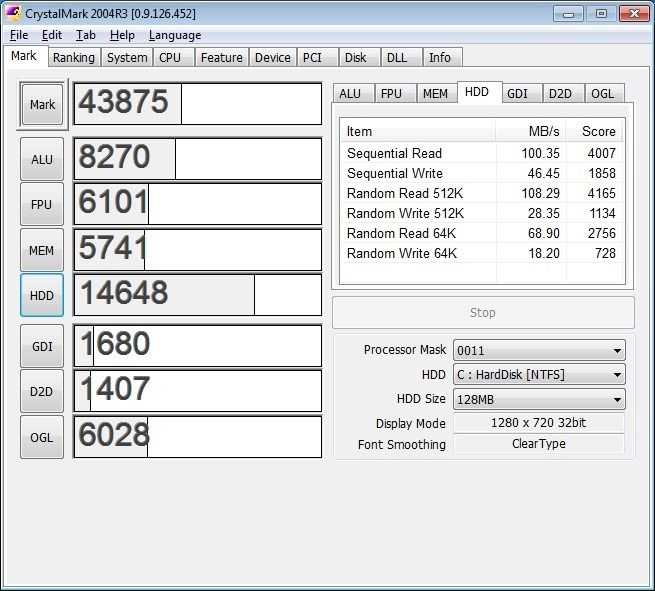The height and width of the screenshot is (591, 655).
Task: Maximize the CrystalMark window
Action: click(x=601, y=14)
